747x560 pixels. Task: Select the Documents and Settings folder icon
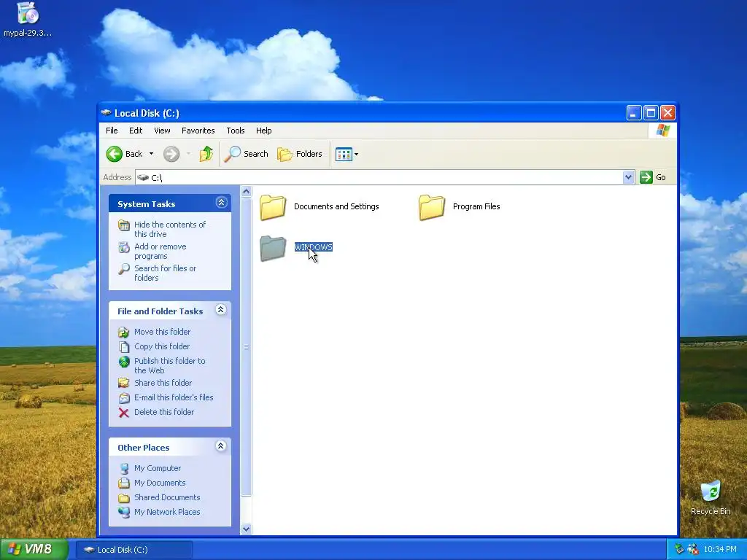pos(273,207)
